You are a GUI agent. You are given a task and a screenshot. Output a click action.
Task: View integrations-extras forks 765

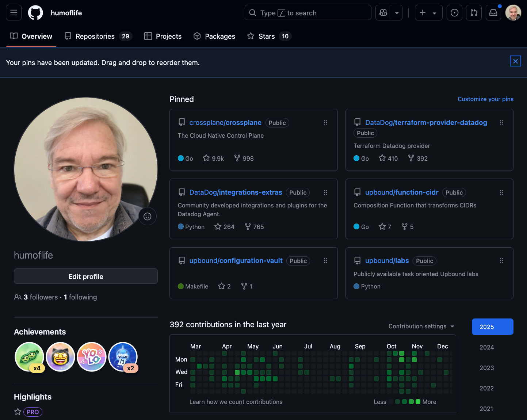pos(254,226)
